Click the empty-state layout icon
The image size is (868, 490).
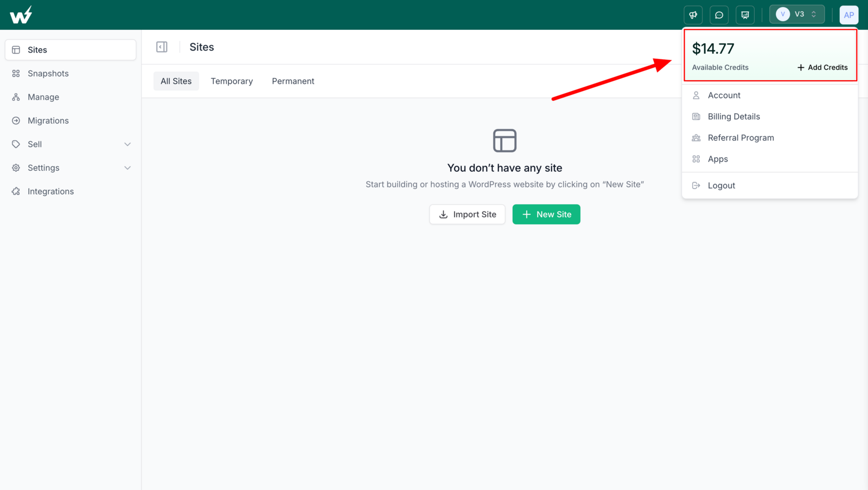pos(505,141)
